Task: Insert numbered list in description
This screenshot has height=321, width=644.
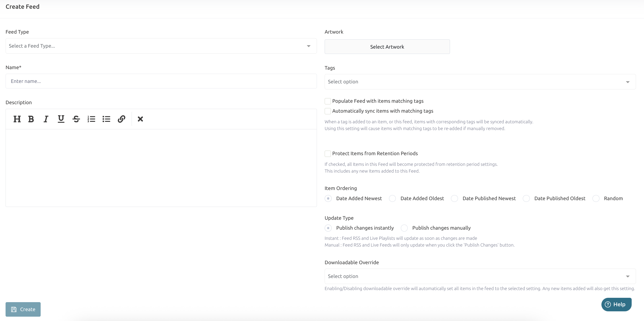Action: (x=91, y=119)
